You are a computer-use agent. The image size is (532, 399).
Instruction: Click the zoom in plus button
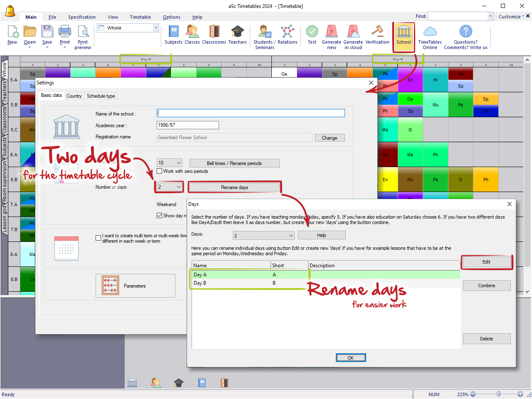[520, 394]
